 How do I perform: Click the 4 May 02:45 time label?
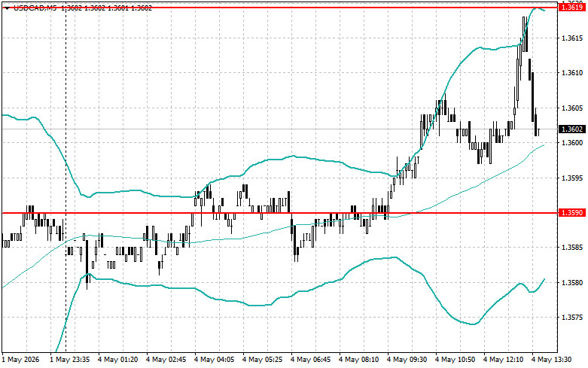166,360
